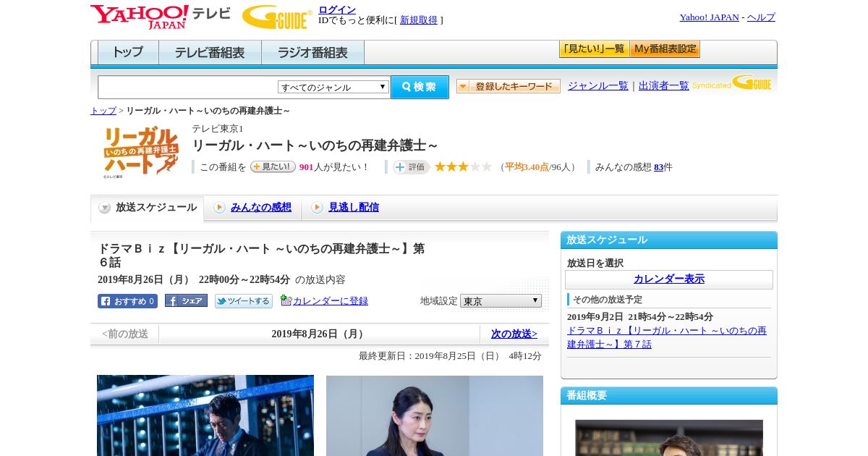Switch to the ラジオ番組表 tab
The width and height of the screenshot is (868, 456).
click(x=312, y=52)
